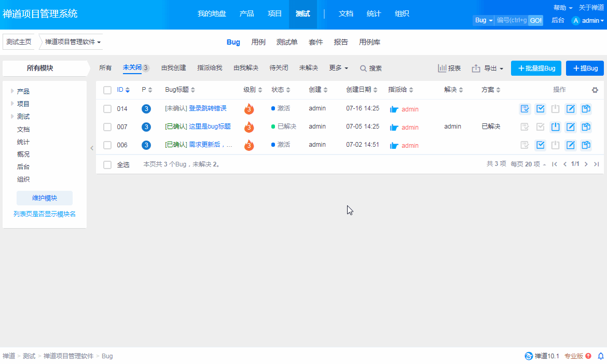Check the box for bug 014
The width and height of the screenshot is (607, 364).
pyautogui.click(x=107, y=109)
